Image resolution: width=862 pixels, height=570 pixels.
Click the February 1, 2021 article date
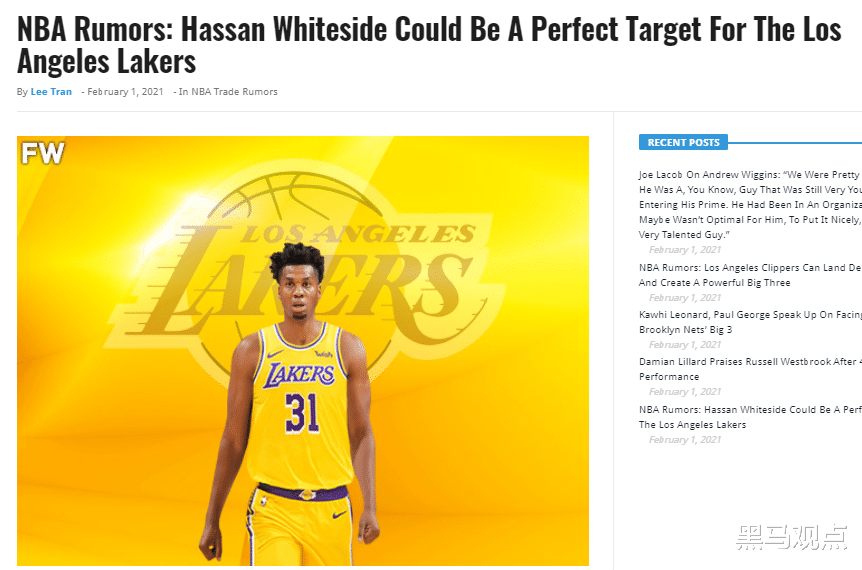click(125, 92)
